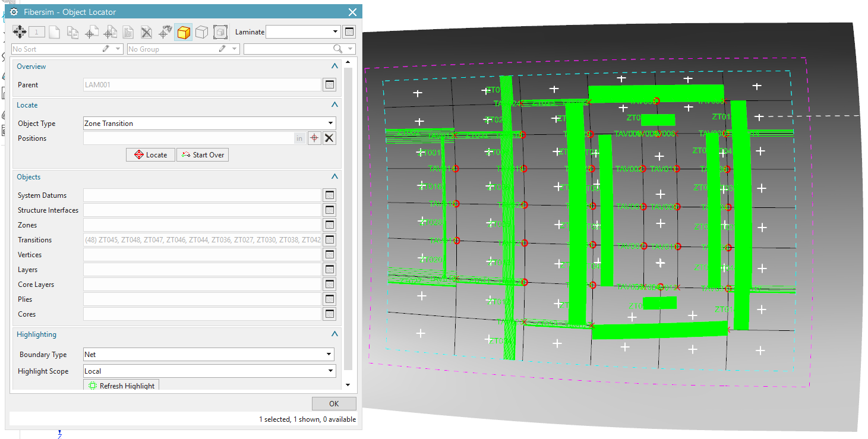Screen dimensions: 868x439
Task: Collapse the Highlighting section
Action: point(334,334)
